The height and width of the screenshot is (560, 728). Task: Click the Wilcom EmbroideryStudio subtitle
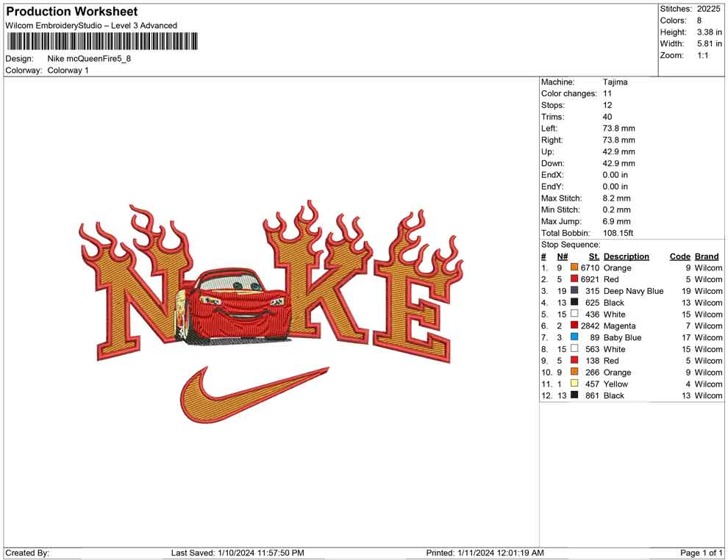point(91,26)
